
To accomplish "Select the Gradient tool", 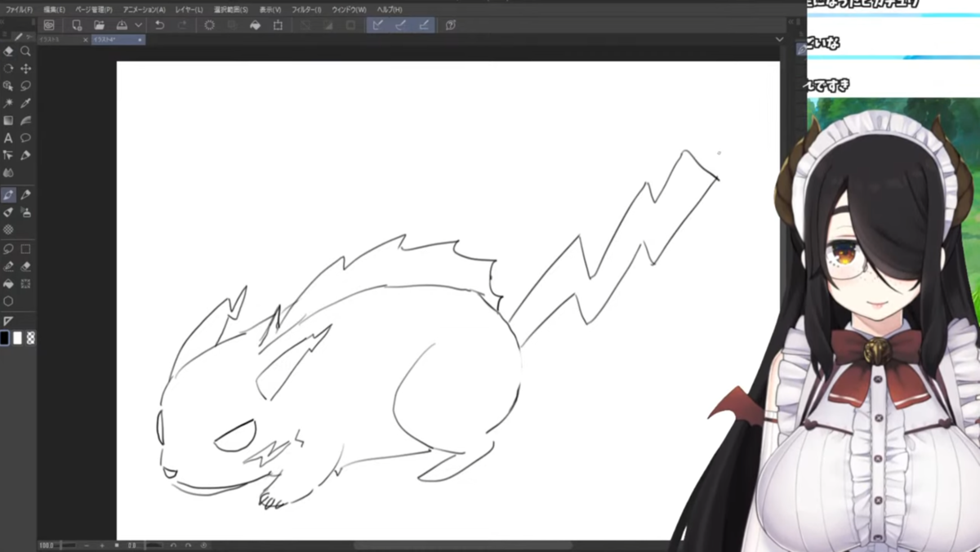I will coord(8,121).
